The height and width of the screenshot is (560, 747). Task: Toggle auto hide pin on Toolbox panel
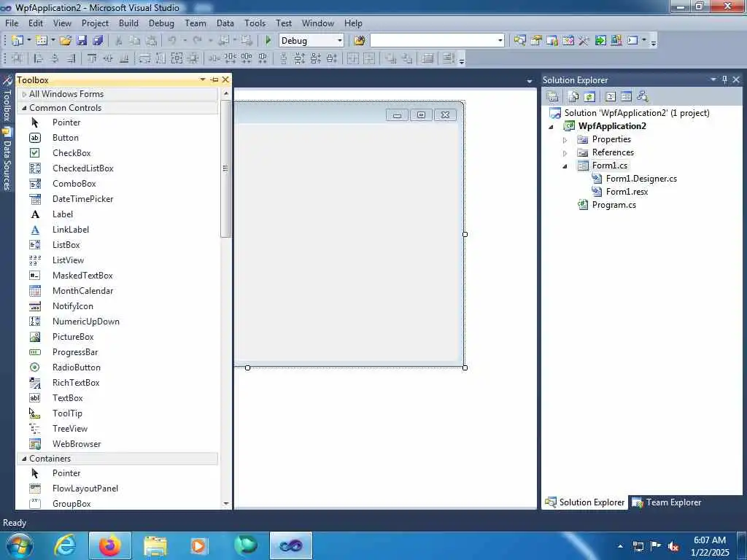click(214, 79)
